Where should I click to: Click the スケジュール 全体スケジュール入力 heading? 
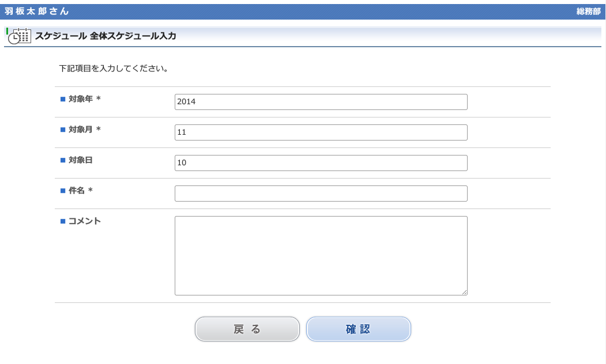(x=106, y=36)
